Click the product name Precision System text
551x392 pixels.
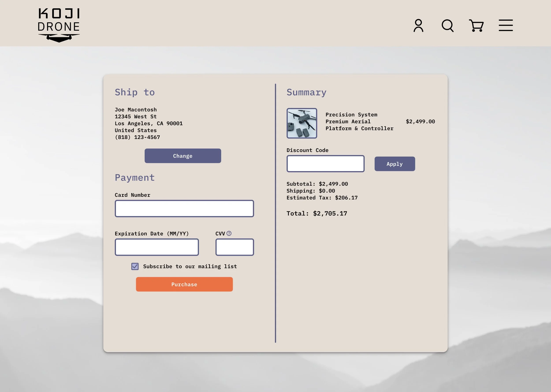point(359,122)
